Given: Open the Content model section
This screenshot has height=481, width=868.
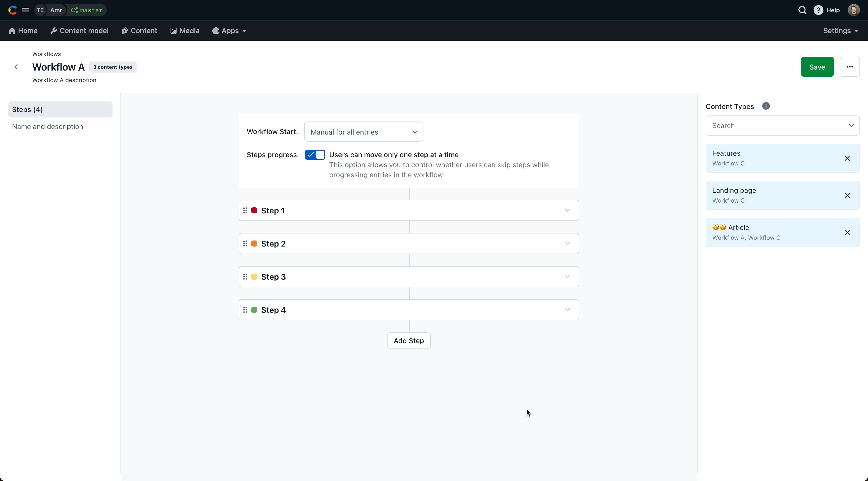Looking at the screenshot, I should [x=80, y=31].
